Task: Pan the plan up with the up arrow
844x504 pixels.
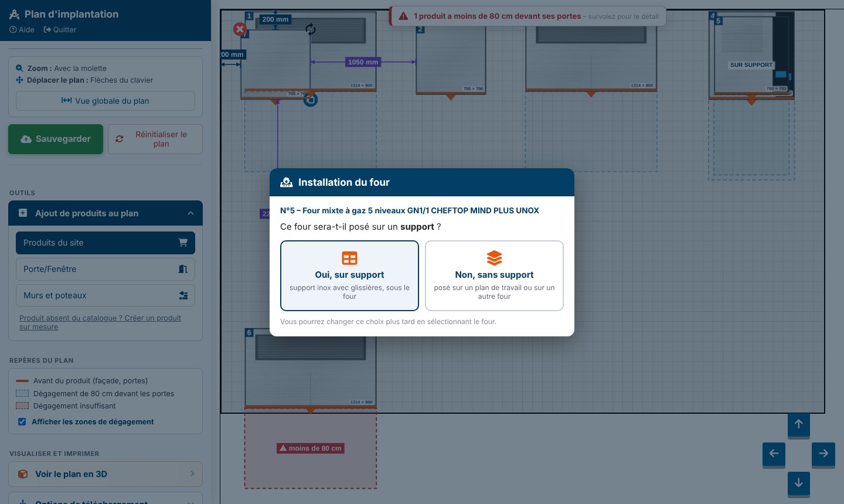Action: pos(799,424)
